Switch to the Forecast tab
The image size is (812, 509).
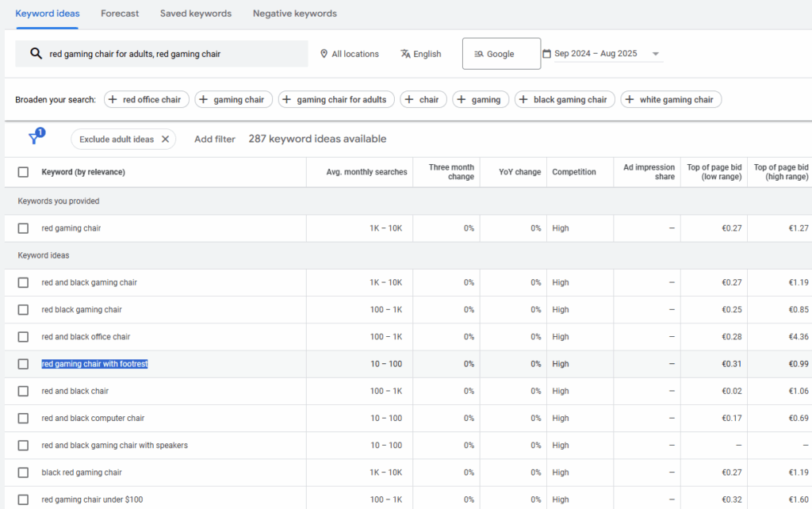120,13
